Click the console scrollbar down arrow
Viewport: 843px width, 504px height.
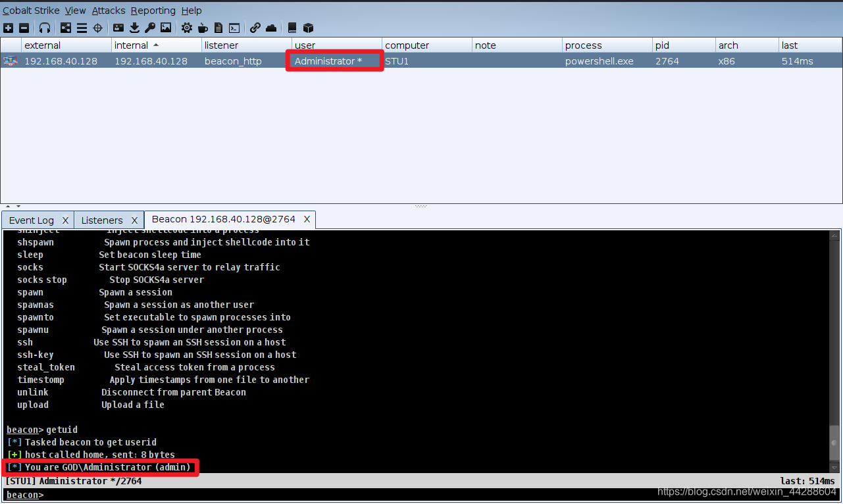[834, 467]
